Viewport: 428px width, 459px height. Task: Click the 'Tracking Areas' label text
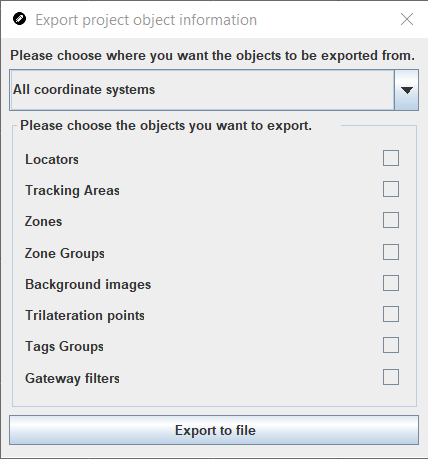72,191
